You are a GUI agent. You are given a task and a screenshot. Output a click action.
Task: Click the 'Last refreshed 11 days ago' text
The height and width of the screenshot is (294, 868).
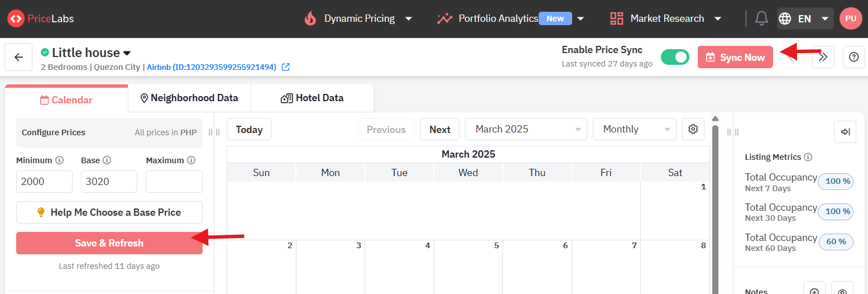coord(109,266)
